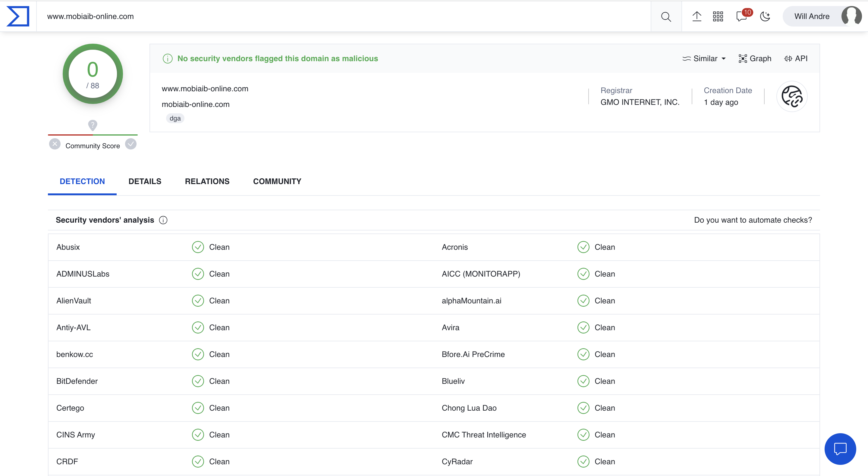Click info icon in green banner
Screen dimensions: 868x476
pos(168,59)
